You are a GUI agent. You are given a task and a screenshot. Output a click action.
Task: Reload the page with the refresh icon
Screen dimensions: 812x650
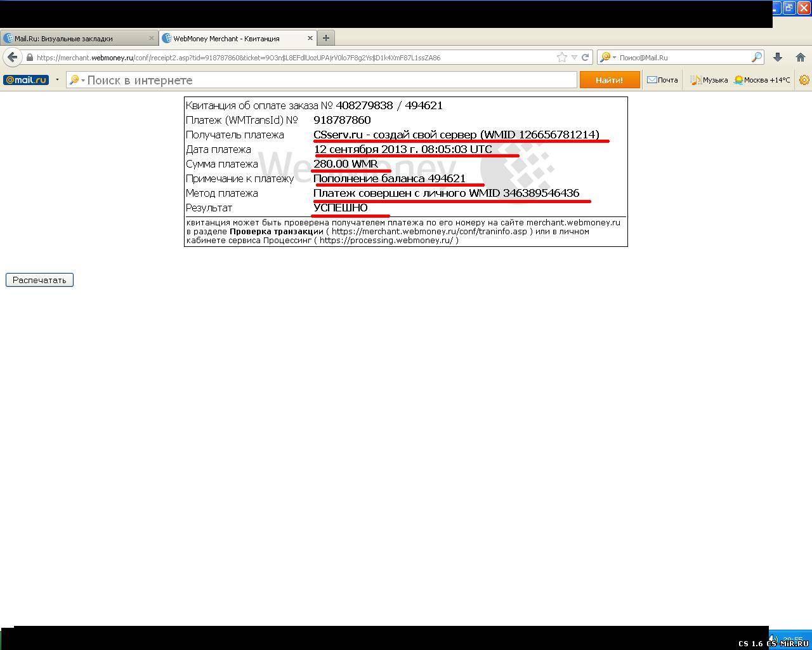click(586, 57)
